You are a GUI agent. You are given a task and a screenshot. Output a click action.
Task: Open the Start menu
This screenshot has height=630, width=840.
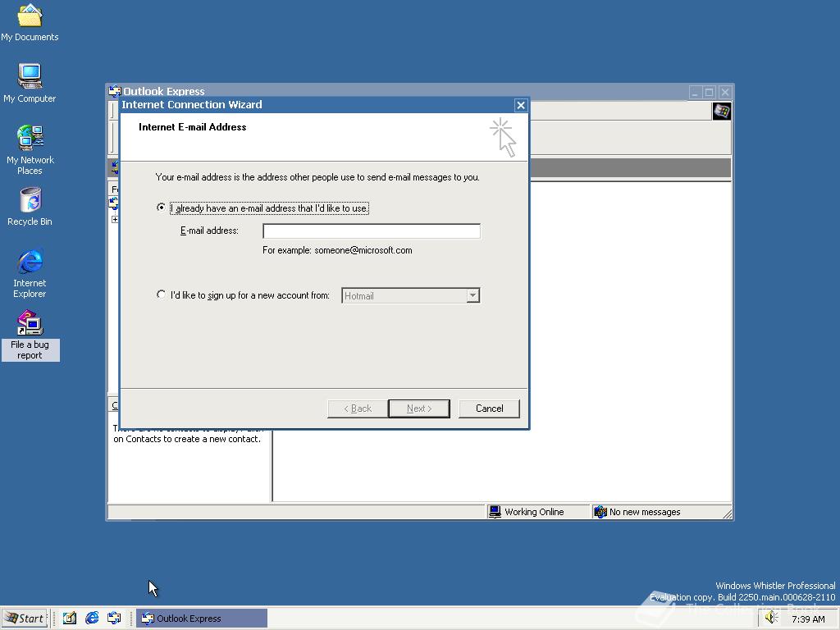point(25,619)
